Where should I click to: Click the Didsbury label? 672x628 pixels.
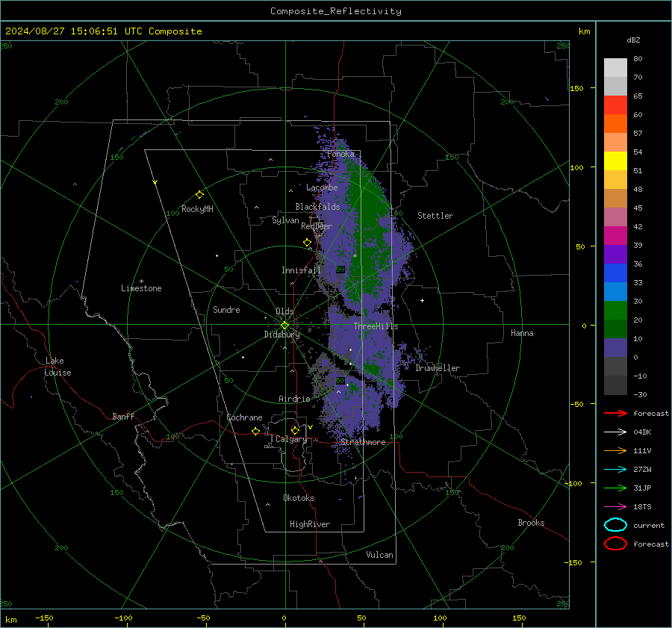pos(281,335)
